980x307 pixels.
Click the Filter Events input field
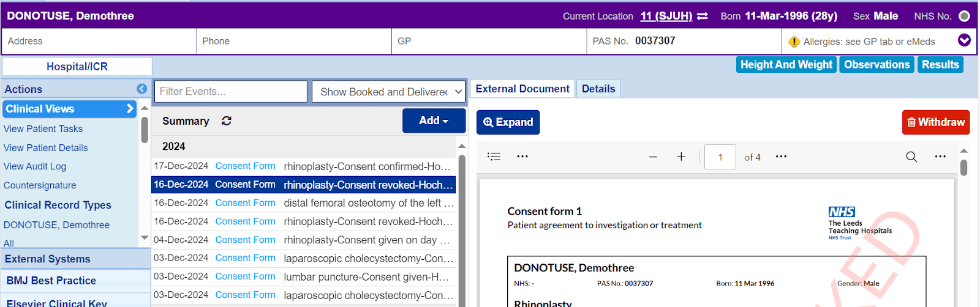click(230, 92)
